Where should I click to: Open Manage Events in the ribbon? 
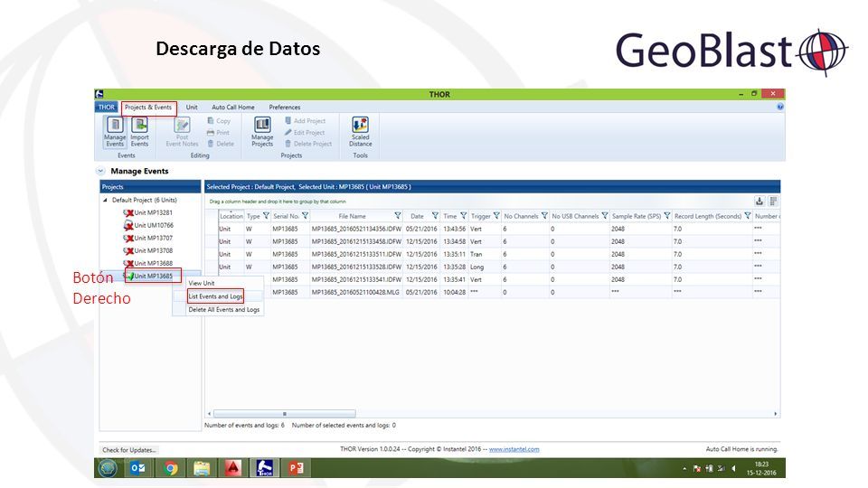click(115, 132)
